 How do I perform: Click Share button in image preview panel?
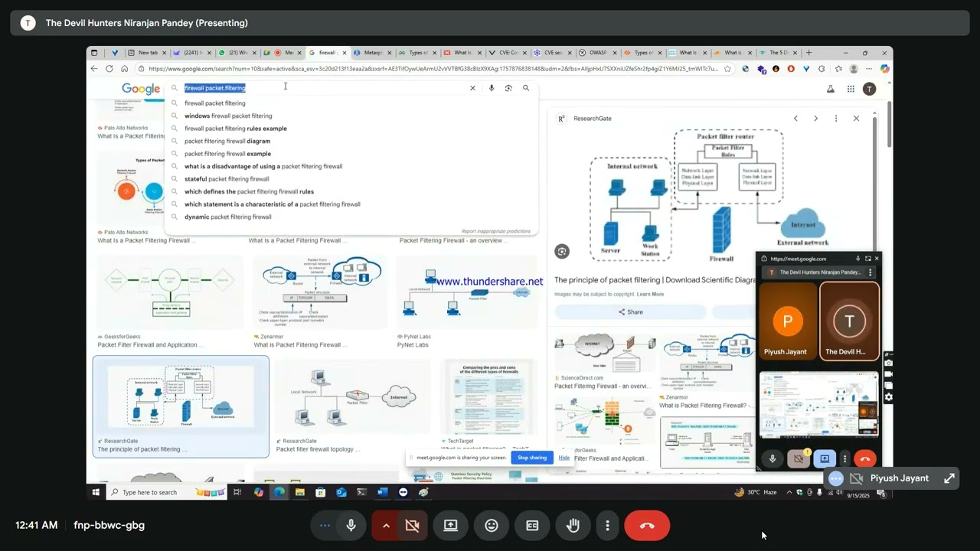[630, 312]
